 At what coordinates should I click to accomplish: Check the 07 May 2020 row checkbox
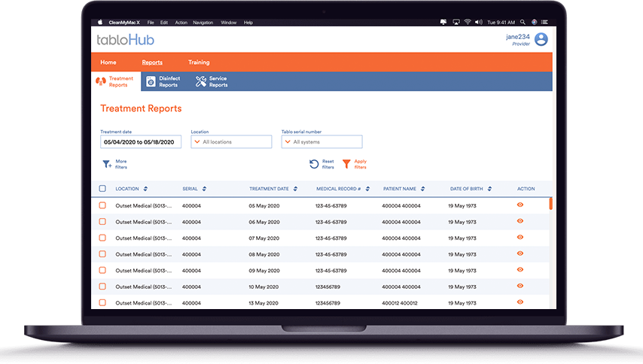[102, 238]
